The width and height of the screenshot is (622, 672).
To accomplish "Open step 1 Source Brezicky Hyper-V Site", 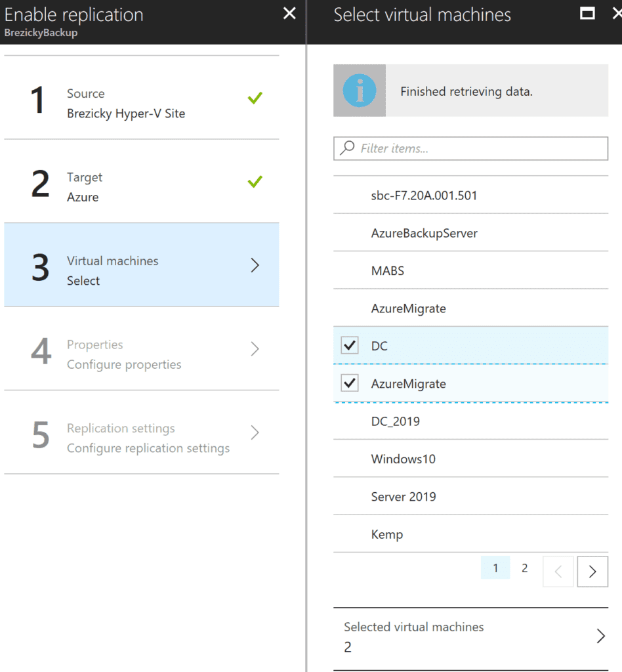I will click(x=141, y=98).
